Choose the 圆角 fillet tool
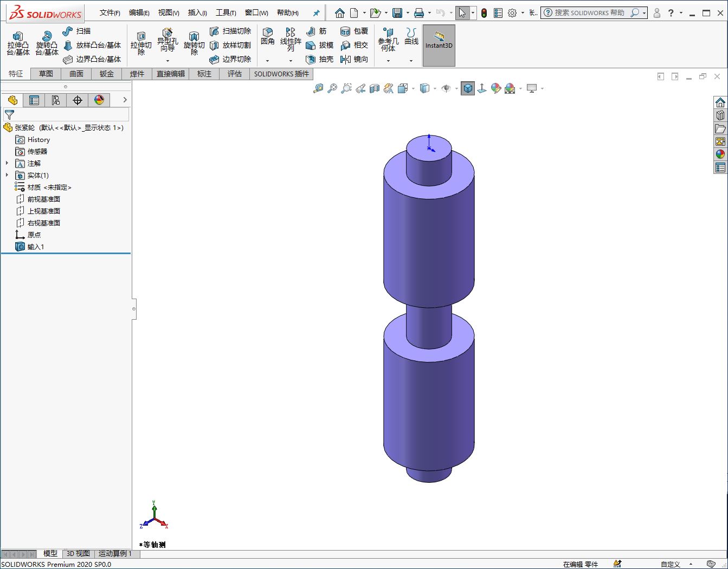The width and height of the screenshot is (728, 569). pyautogui.click(x=267, y=36)
